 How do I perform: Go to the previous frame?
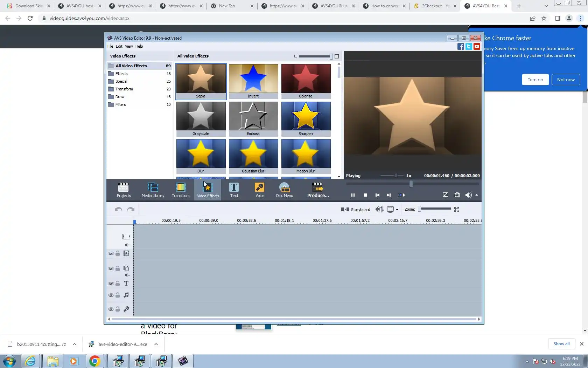pos(377,195)
